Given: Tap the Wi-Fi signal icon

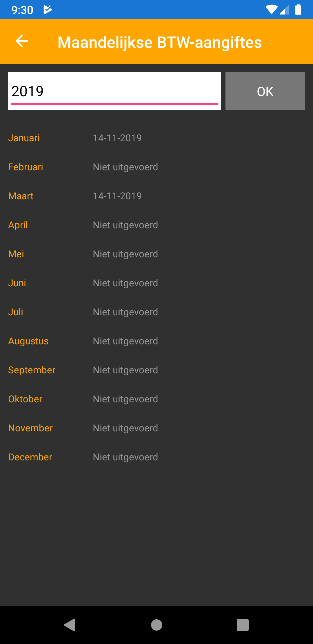Looking at the screenshot, I should coord(271,10).
